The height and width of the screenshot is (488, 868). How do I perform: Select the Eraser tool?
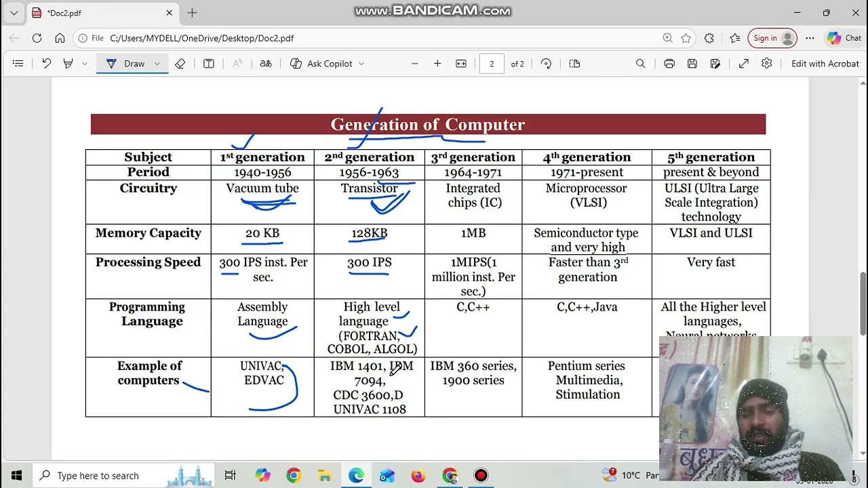180,63
